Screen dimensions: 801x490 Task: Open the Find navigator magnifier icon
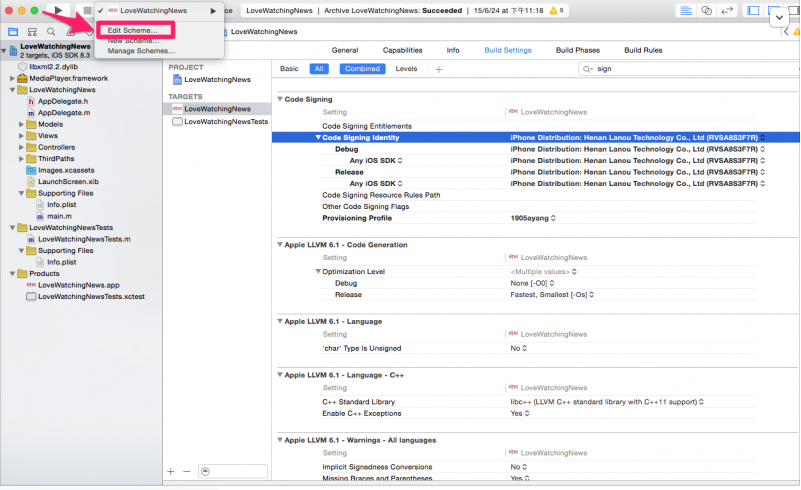tap(51, 32)
